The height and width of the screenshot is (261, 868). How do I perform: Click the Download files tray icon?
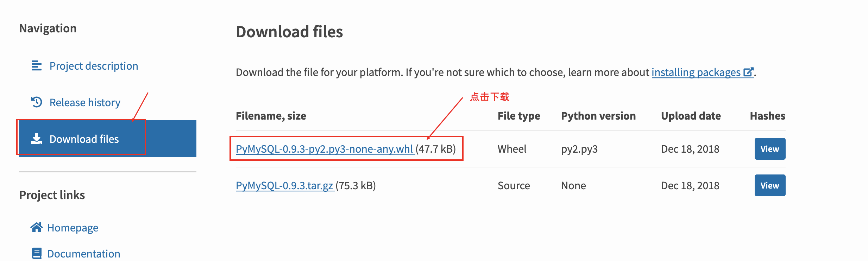pyautogui.click(x=37, y=139)
